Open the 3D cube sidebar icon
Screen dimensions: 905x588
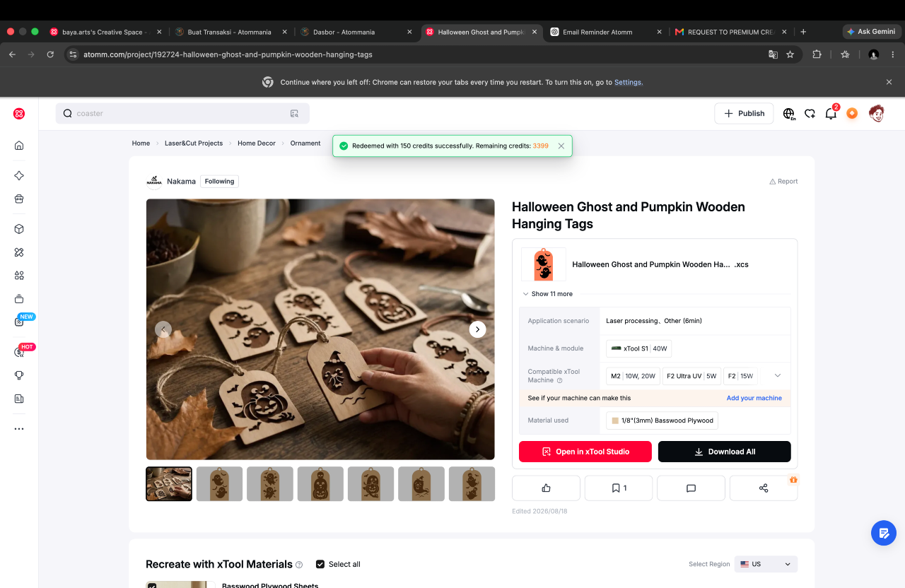[19, 229]
